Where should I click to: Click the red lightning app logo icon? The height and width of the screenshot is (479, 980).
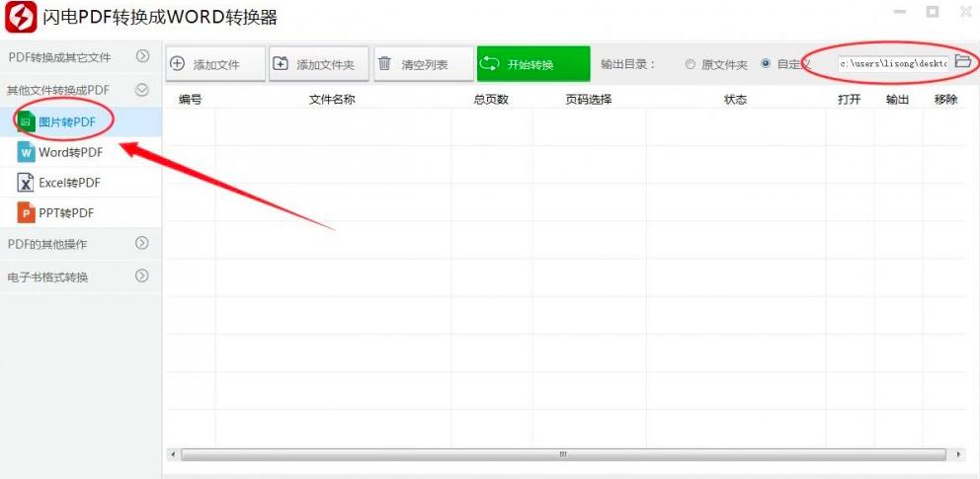pyautogui.click(x=21, y=17)
